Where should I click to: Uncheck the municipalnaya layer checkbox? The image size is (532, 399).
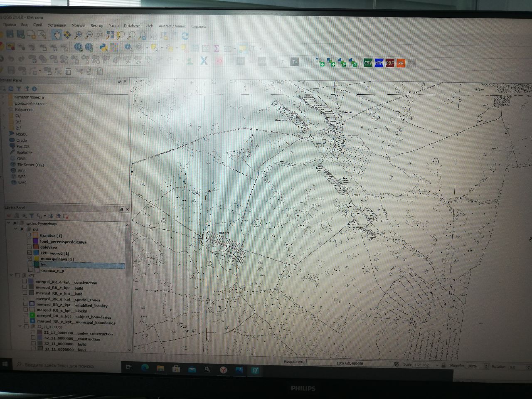tap(30, 259)
